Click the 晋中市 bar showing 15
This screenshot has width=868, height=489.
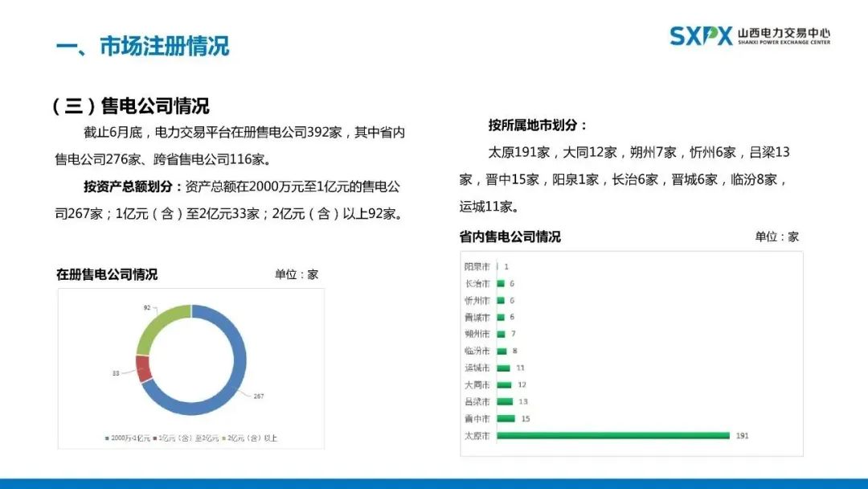coord(506,418)
